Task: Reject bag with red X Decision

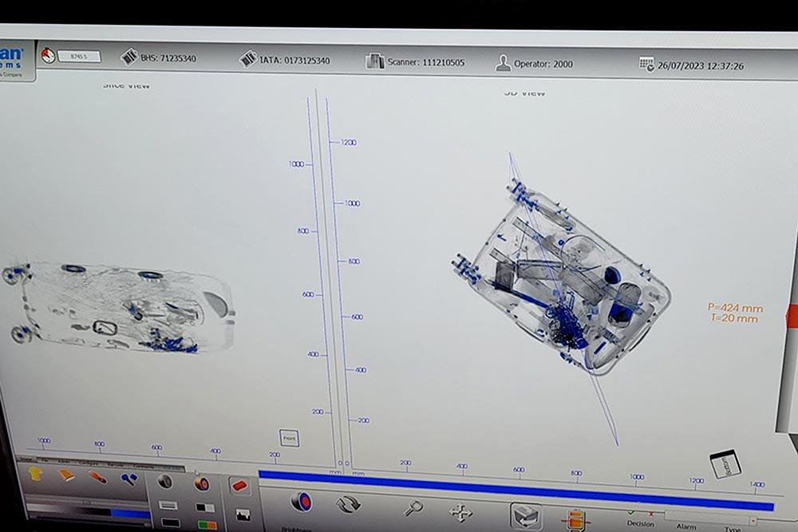Action: (650, 514)
